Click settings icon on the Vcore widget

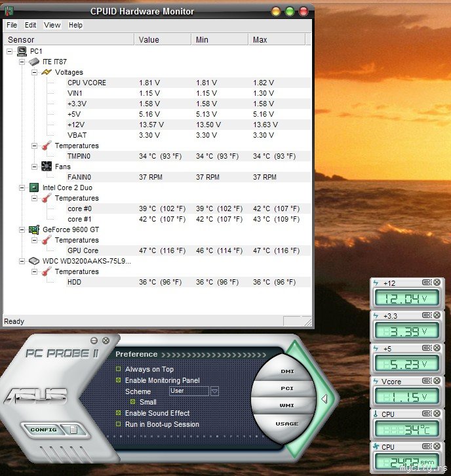(427, 381)
